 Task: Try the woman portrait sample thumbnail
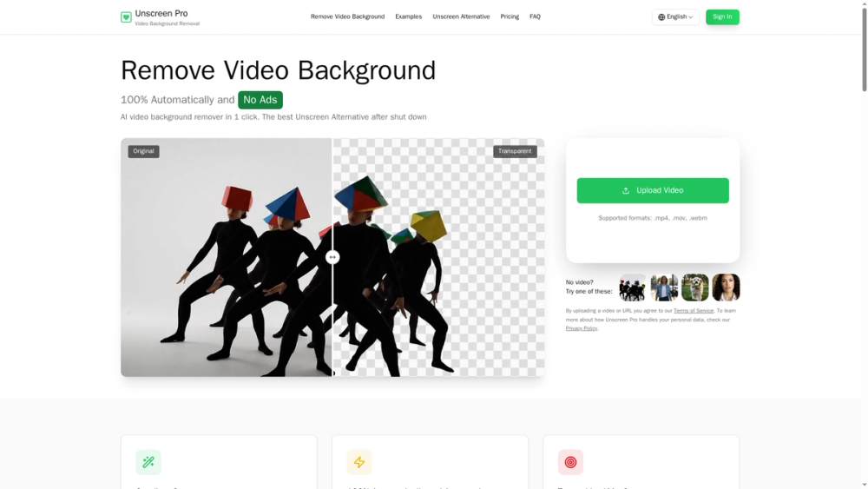coord(726,287)
